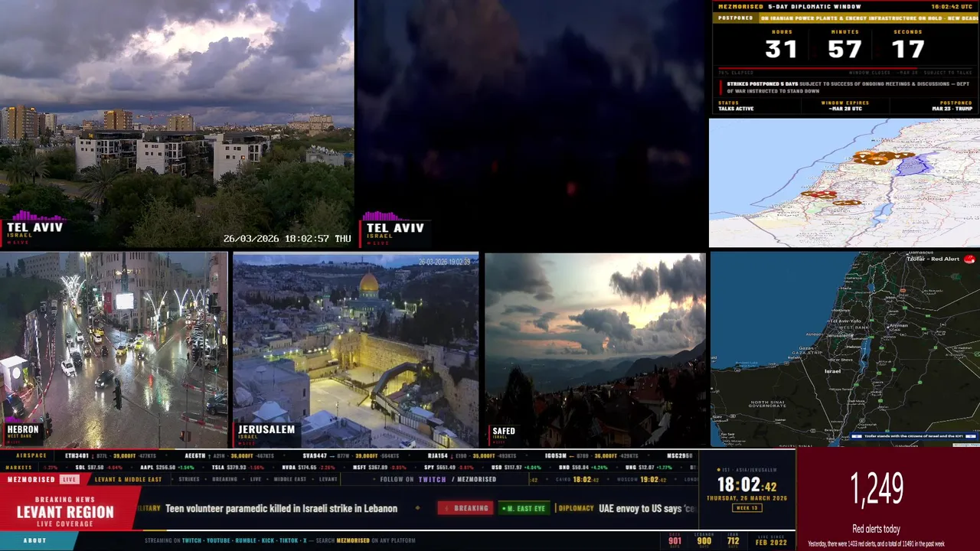The width and height of the screenshot is (980, 551).
Task: Click the JERUSALEM Israel label
Action: 266,433
